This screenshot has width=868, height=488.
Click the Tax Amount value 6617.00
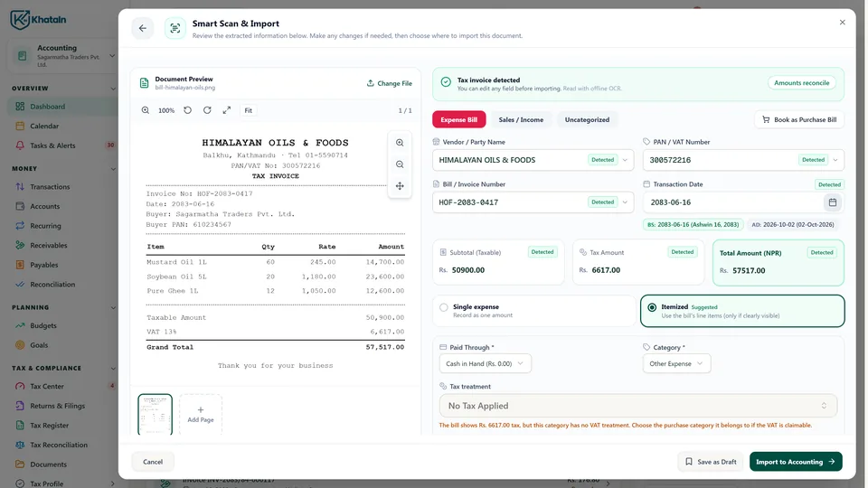click(606, 270)
